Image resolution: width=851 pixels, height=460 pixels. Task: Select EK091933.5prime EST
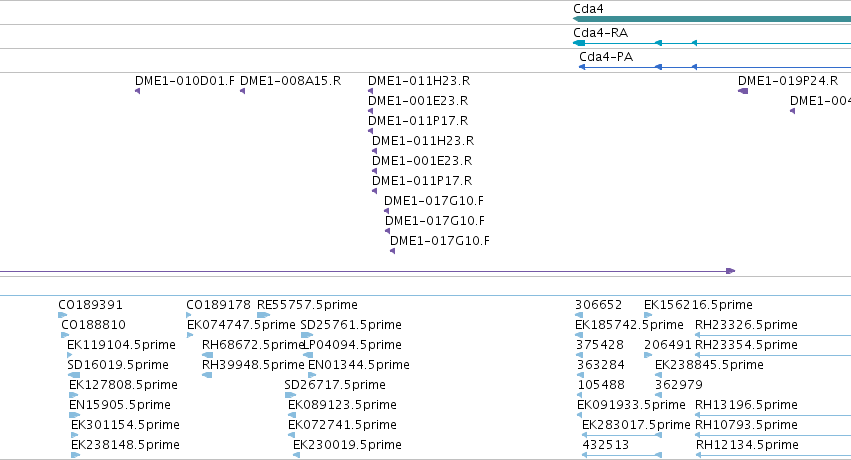(631, 405)
